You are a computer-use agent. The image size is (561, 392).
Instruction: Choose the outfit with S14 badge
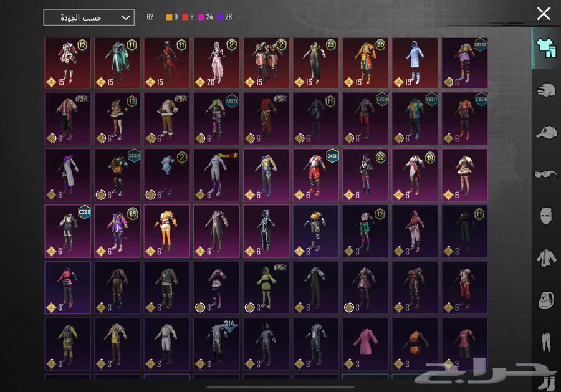(216, 344)
